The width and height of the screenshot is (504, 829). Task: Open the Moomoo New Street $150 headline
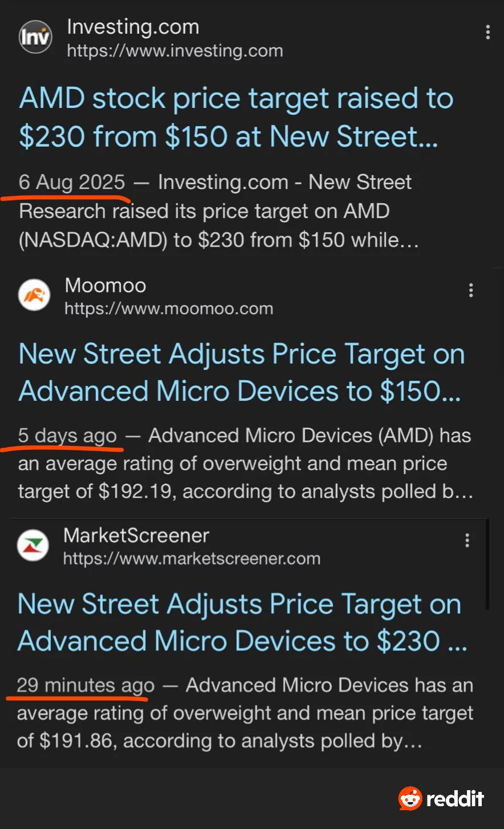241,372
